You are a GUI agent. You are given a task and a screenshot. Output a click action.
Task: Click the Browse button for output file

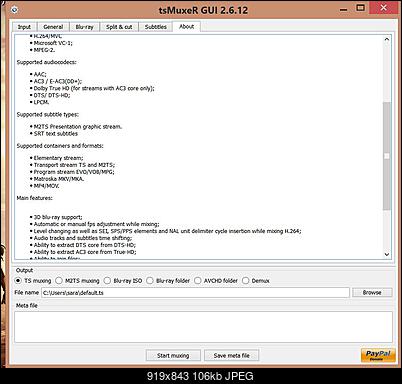coord(372,293)
